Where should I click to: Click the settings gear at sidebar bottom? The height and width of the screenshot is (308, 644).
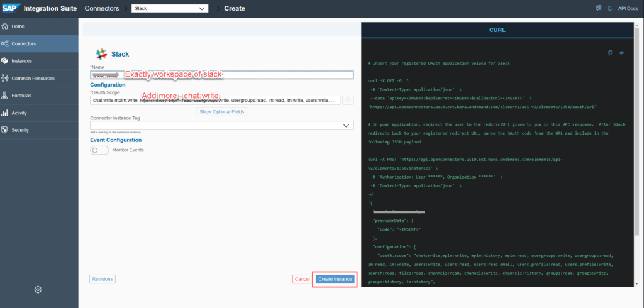tap(38, 289)
